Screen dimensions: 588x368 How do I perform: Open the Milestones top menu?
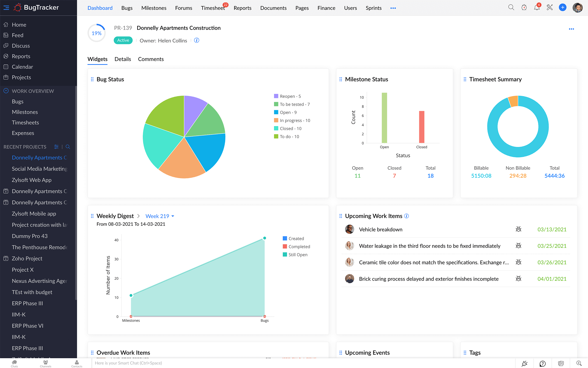tap(154, 8)
